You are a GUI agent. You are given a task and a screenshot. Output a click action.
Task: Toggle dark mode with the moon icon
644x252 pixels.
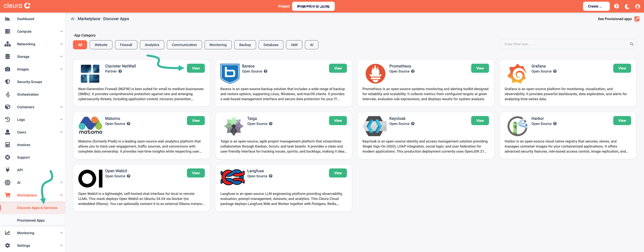[627, 6]
